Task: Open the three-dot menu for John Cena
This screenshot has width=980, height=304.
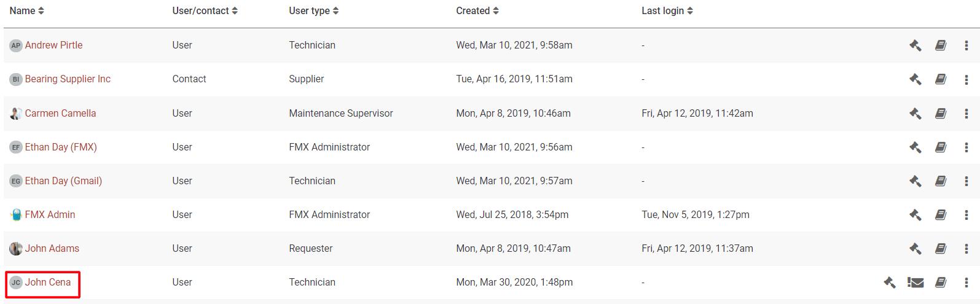Action: (966, 283)
